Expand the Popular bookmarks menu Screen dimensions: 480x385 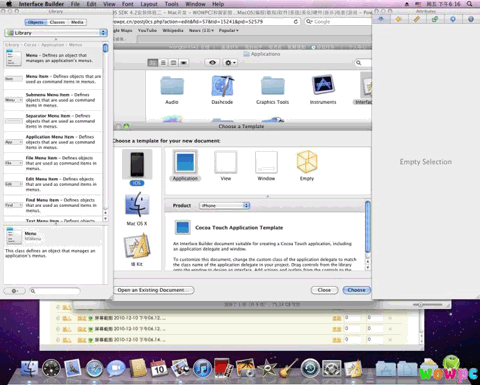click(x=228, y=30)
